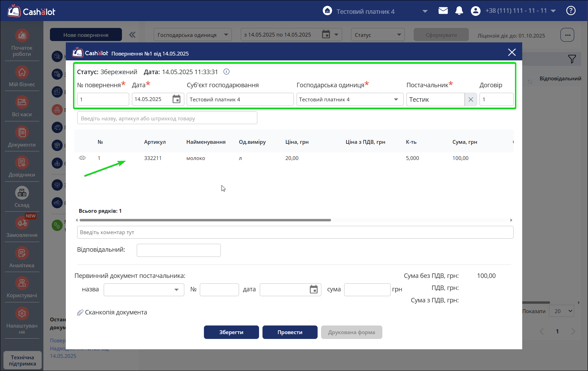This screenshot has height=371, width=588.
Task: Focus Відповідальний input field
Action: click(179, 250)
